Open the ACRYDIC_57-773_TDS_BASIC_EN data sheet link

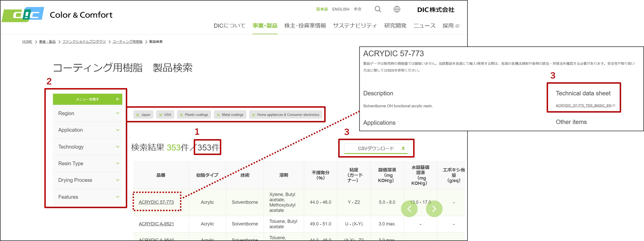click(583, 106)
